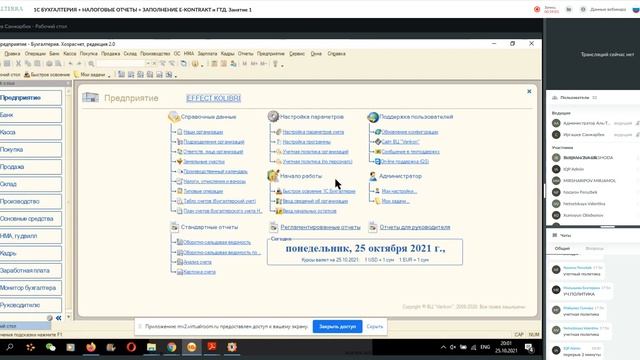Open the Зарплата menu
Screen dimensions: 640x360
pyautogui.click(x=207, y=53)
